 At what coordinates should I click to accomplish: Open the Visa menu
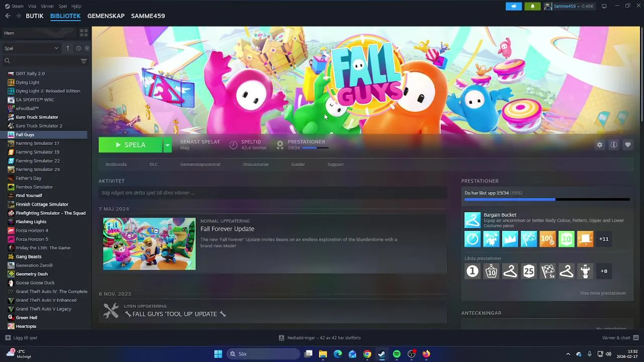32,6
